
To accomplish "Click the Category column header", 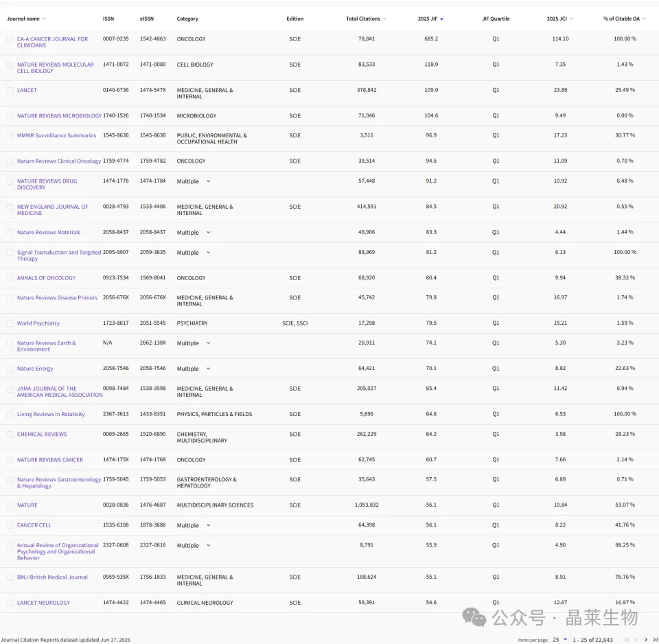I will click(x=187, y=19).
